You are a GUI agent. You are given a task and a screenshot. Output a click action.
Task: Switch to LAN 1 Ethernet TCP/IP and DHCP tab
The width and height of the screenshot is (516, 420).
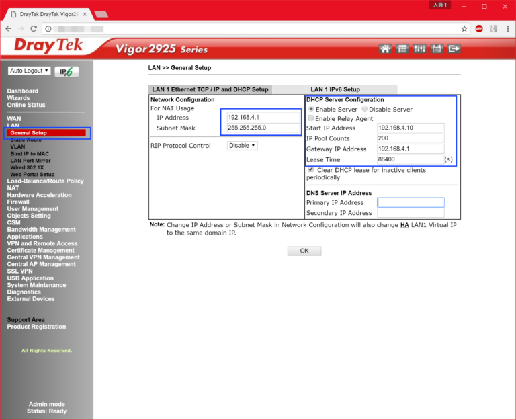pyautogui.click(x=210, y=89)
